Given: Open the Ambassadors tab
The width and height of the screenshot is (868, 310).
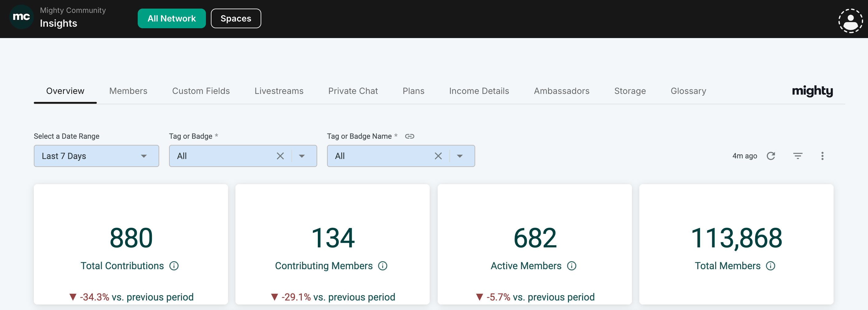Looking at the screenshot, I should tap(562, 91).
